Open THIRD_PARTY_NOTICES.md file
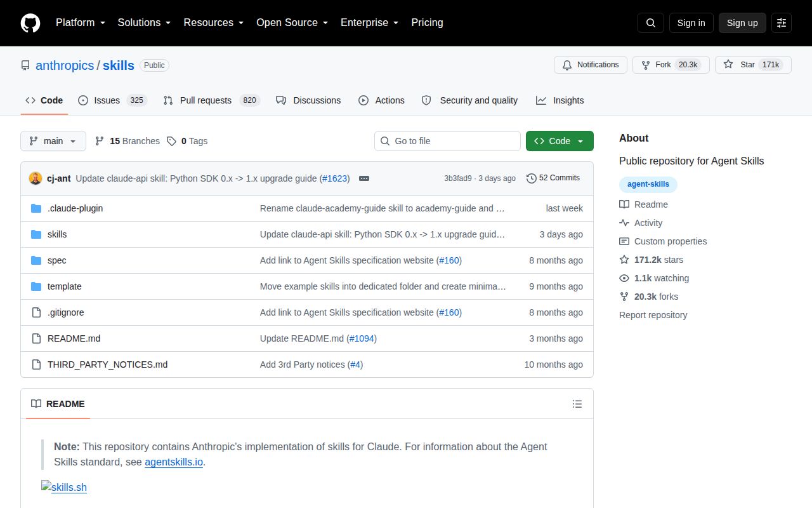The width and height of the screenshot is (812, 508). pos(108,364)
